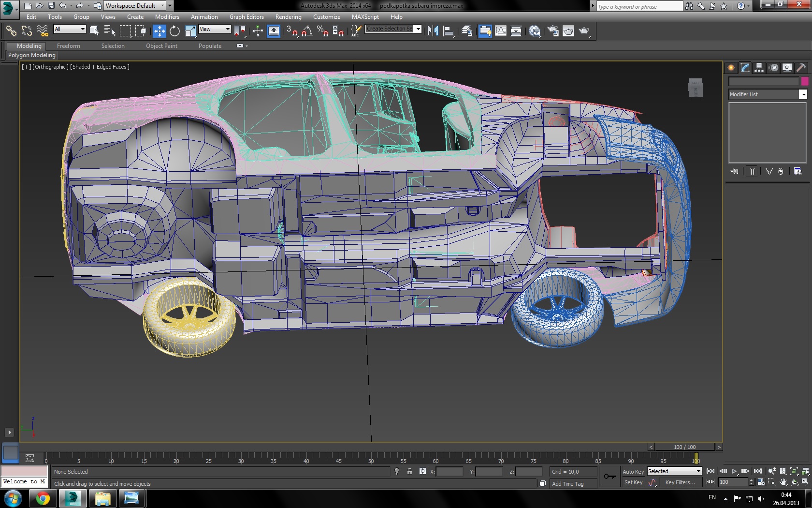Switch to the Freeform ribbon tab
Image resolution: width=812 pixels, height=508 pixels.
pos(68,46)
